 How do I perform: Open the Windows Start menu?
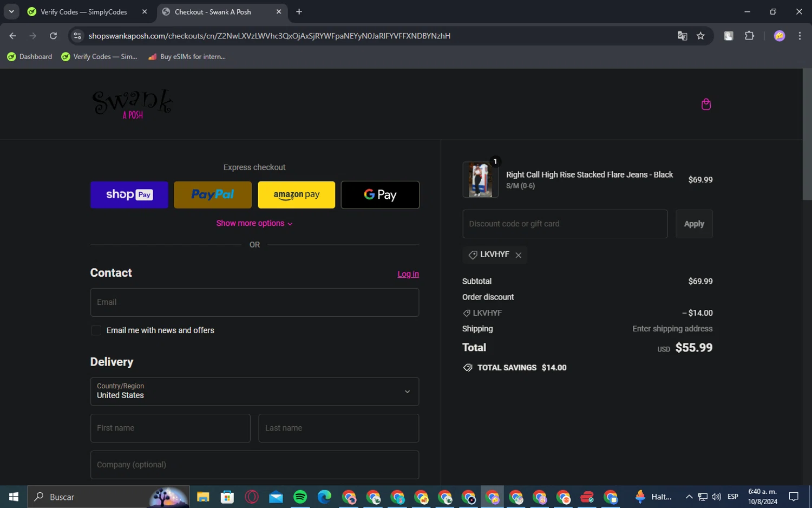pyautogui.click(x=14, y=497)
